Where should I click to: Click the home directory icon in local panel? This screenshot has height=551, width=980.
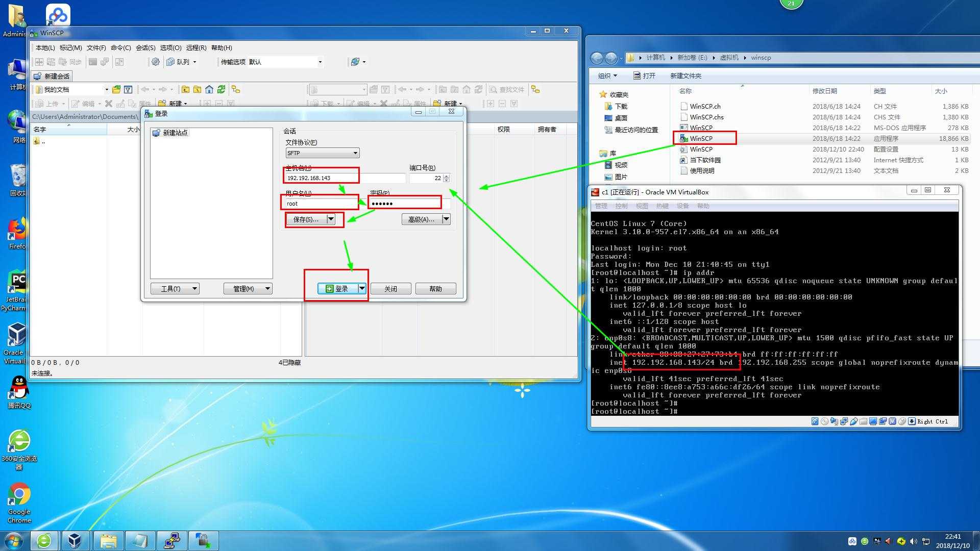click(x=209, y=89)
